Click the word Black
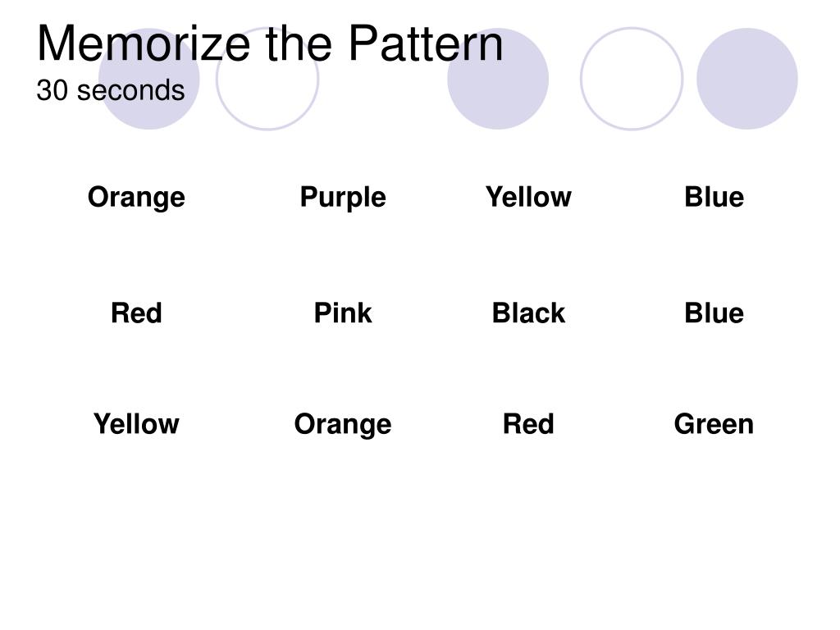Viewport: 840px width, 630px height. [x=528, y=313]
